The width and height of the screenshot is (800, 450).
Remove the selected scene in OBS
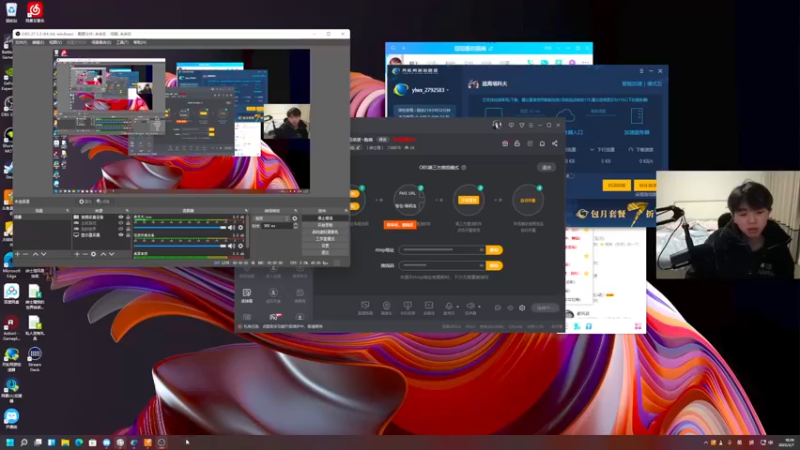pyautogui.click(x=26, y=254)
